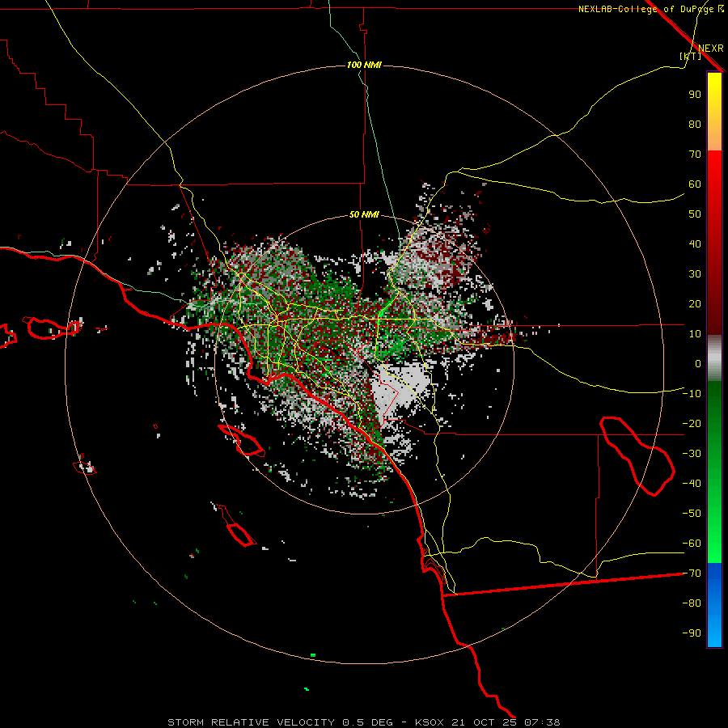Click the 40 knot scale label
Image resolution: width=728 pixels, height=728 pixels.
click(x=695, y=244)
